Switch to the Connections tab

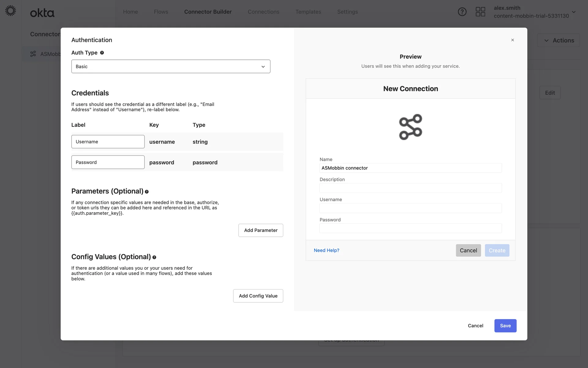pos(263,12)
